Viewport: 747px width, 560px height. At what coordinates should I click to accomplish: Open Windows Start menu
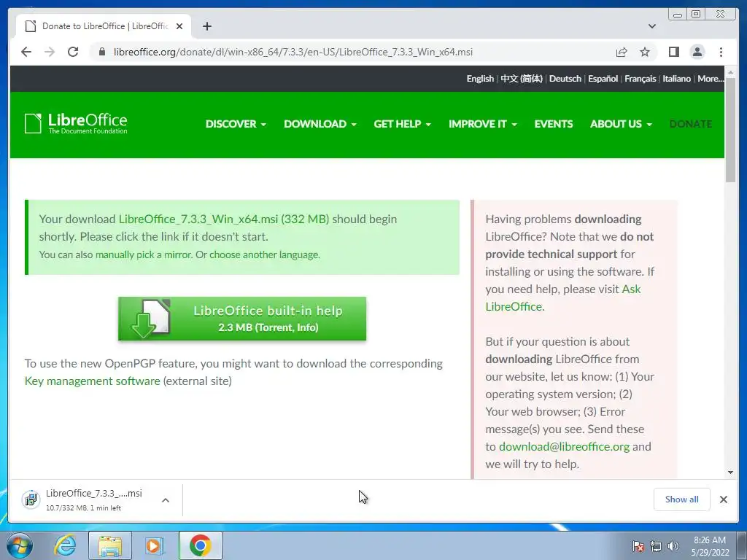[18, 545]
